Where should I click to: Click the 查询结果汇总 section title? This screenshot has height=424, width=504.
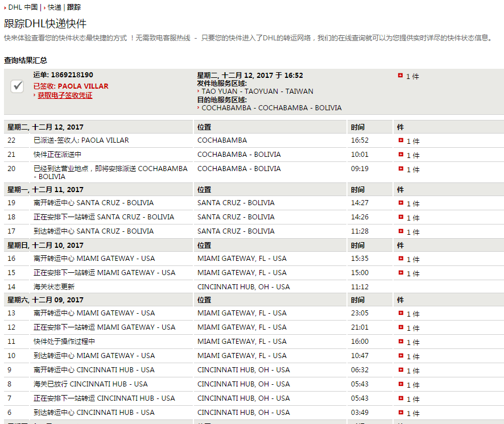tap(26, 60)
